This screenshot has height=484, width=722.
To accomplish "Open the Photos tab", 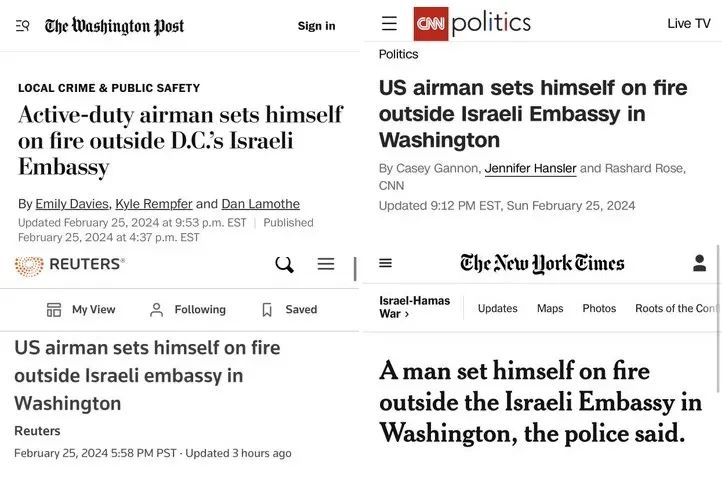I will (x=599, y=308).
